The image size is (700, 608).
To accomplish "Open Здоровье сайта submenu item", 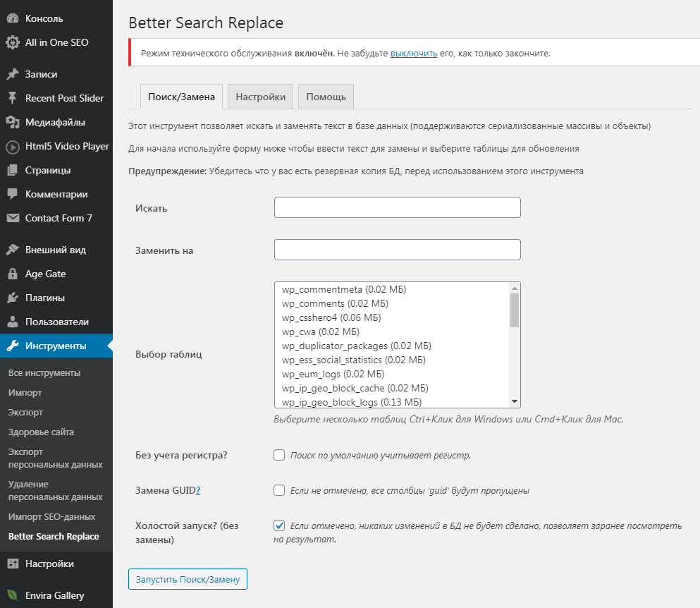I will coord(41,432).
